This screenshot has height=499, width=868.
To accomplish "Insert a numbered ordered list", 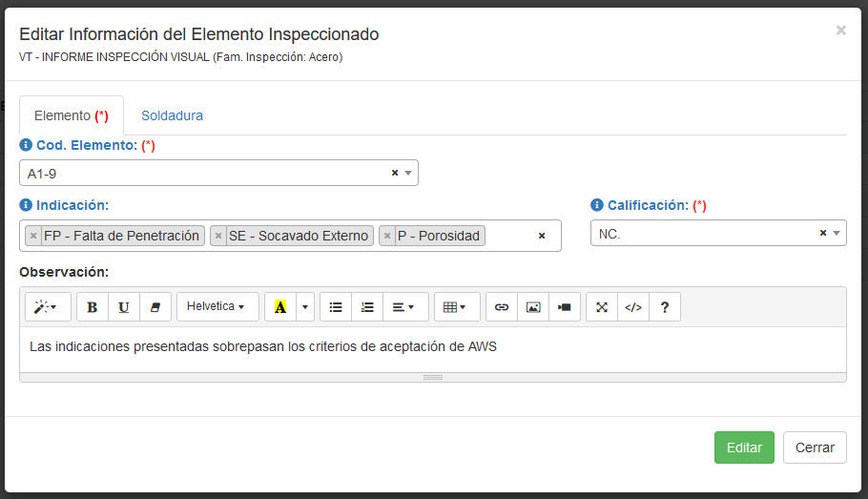I will [367, 307].
